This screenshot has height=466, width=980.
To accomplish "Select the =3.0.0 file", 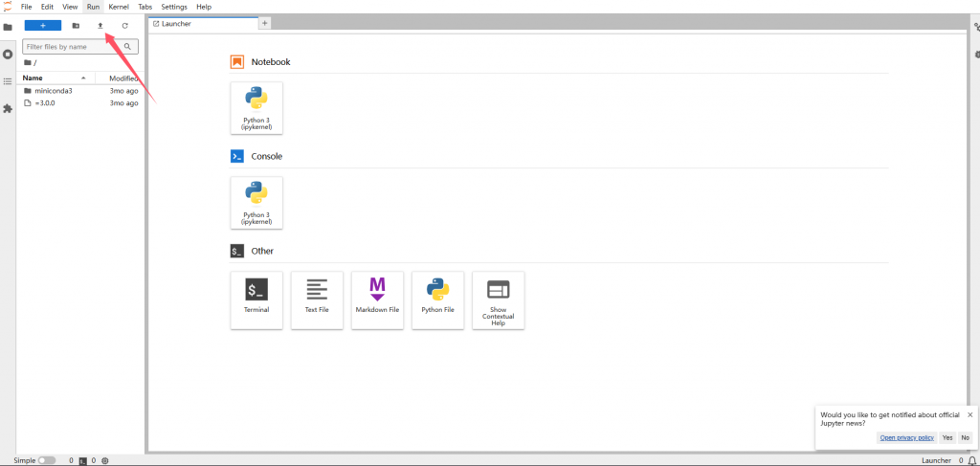I will [79, 103].
